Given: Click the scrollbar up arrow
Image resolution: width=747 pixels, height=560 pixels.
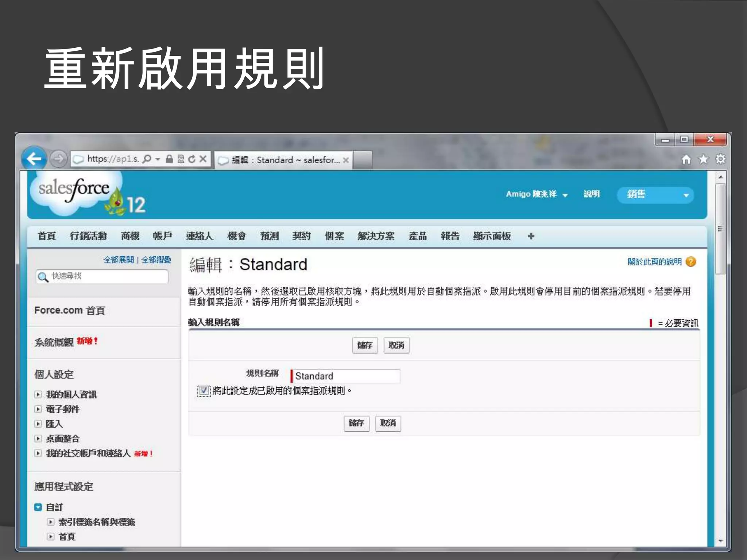Looking at the screenshot, I should point(720,177).
